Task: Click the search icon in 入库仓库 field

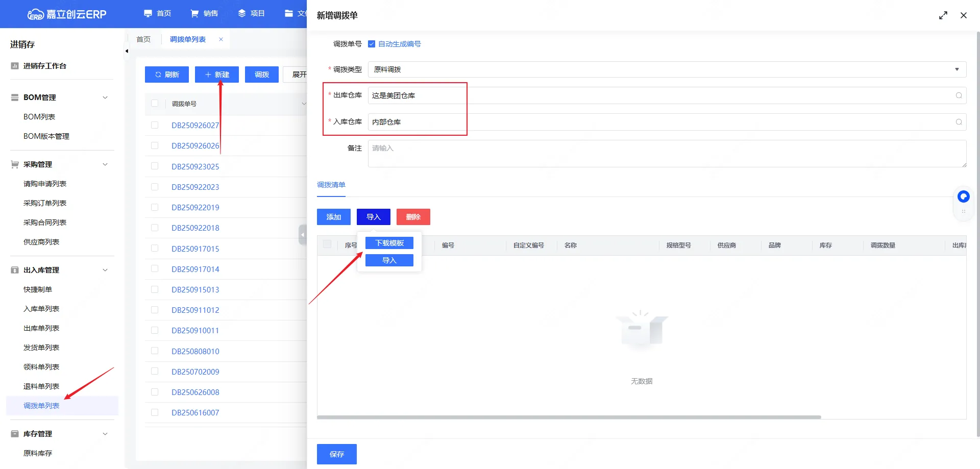Action: pyautogui.click(x=959, y=122)
